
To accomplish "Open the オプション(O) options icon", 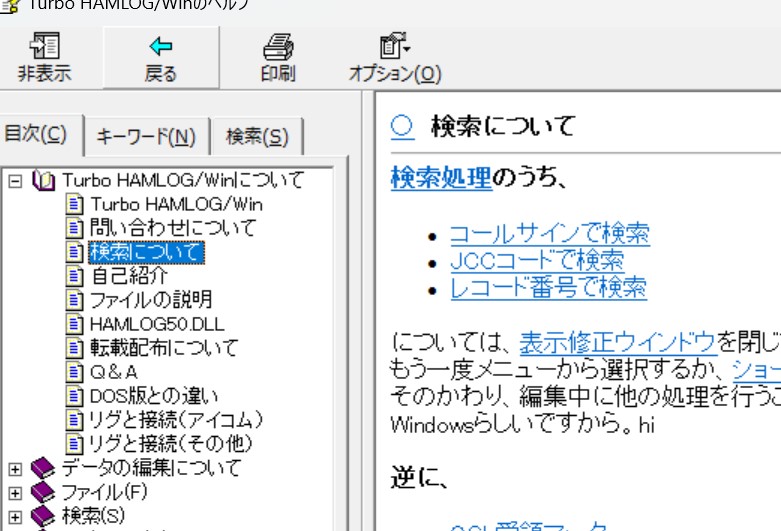I will click(394, 46).
